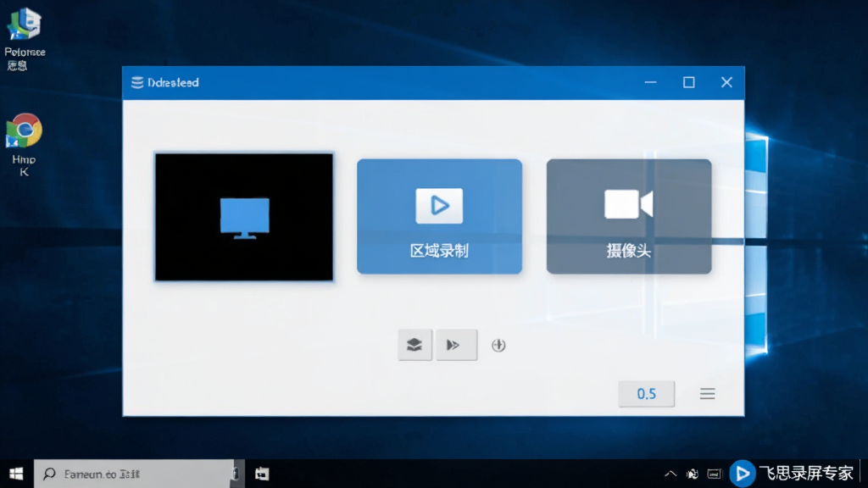Select the Chrome shortcut on the desktop
Image resolution: width=868 pixels, height=488 pixels.
[x=24, y=130]
